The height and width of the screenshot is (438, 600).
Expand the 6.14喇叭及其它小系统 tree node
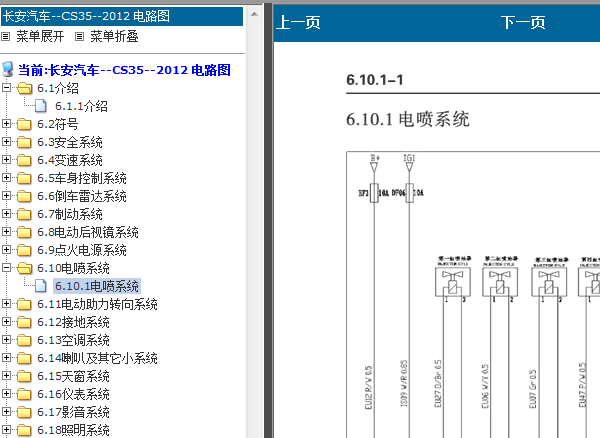[6, 357]
